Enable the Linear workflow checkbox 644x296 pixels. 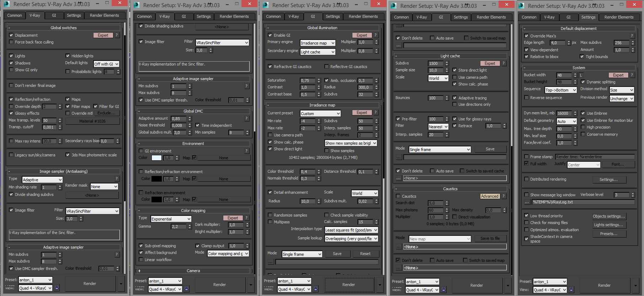[x=141, y=260]
